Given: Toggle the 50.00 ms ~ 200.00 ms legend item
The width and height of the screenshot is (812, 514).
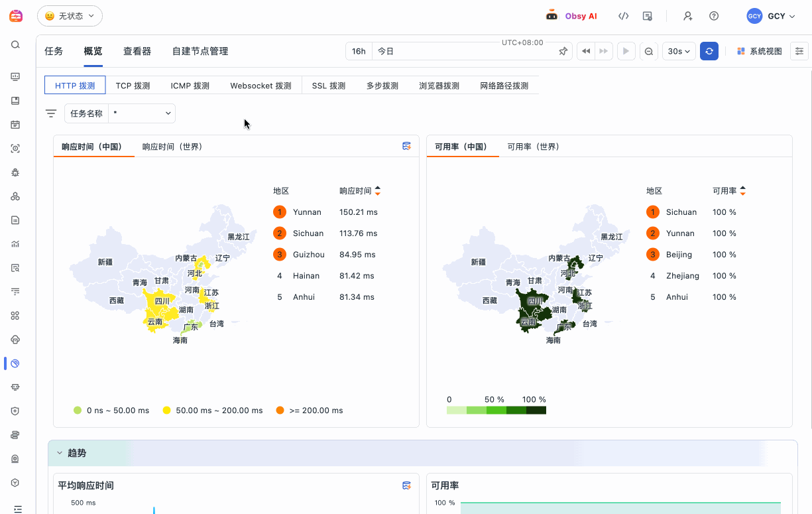Looking at the screenshot, I should [213, 411].
